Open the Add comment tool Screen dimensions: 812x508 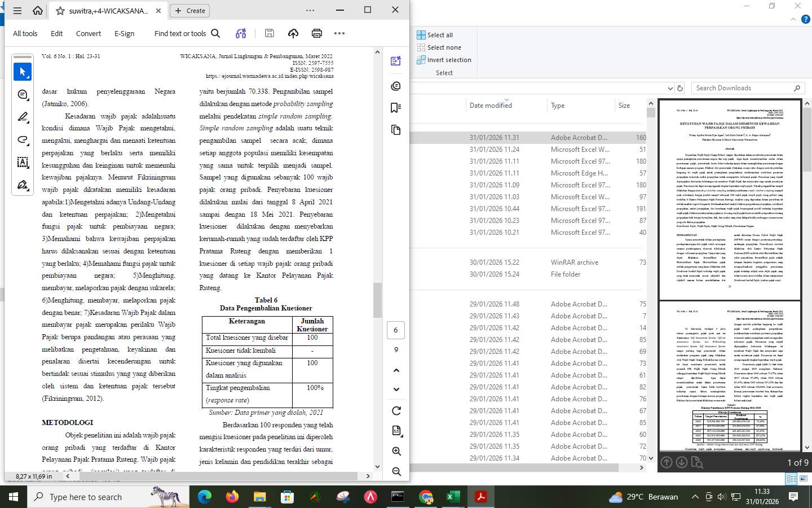point(22,94)
